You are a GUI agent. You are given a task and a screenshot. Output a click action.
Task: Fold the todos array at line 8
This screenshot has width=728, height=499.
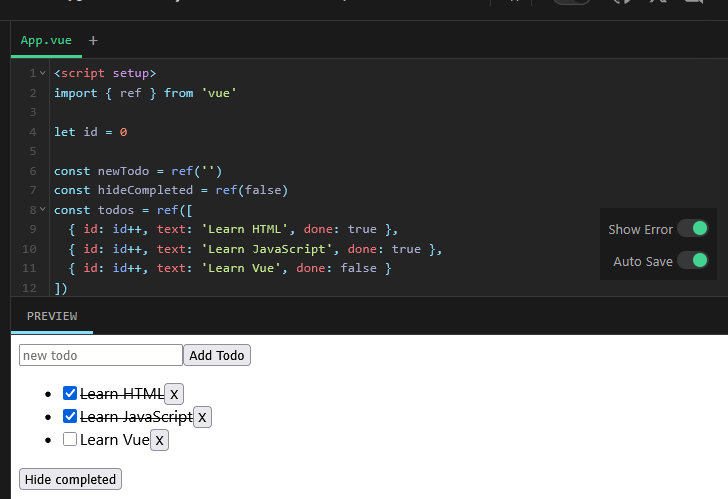[x=43, y=210]
